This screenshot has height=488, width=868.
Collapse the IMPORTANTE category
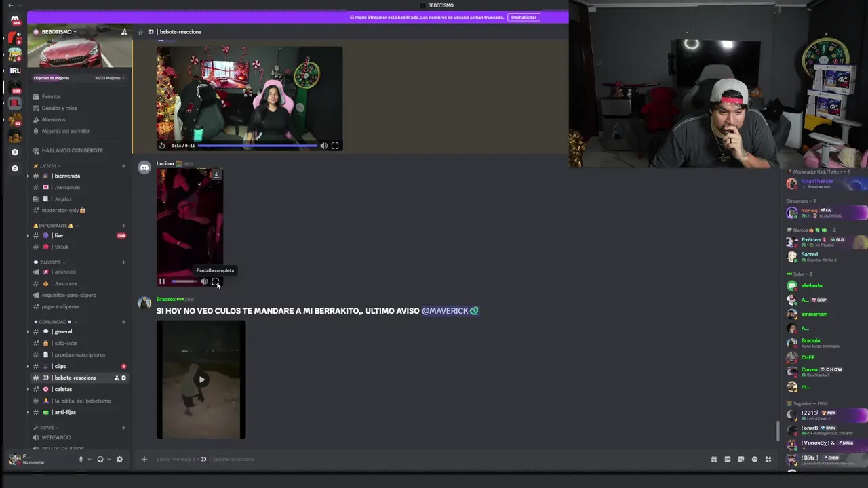56,226
